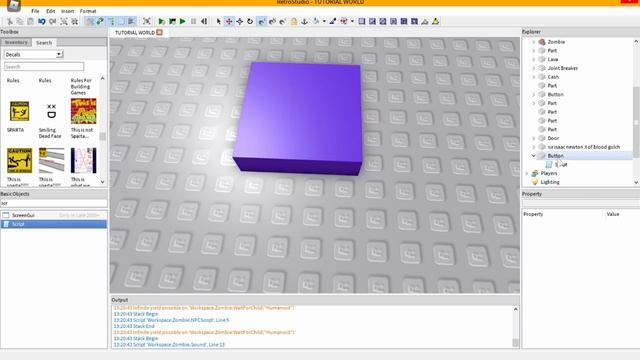Switch to the Inventory tab in Toolbox
The image size is (640, 360).
[x=16, y=42]
